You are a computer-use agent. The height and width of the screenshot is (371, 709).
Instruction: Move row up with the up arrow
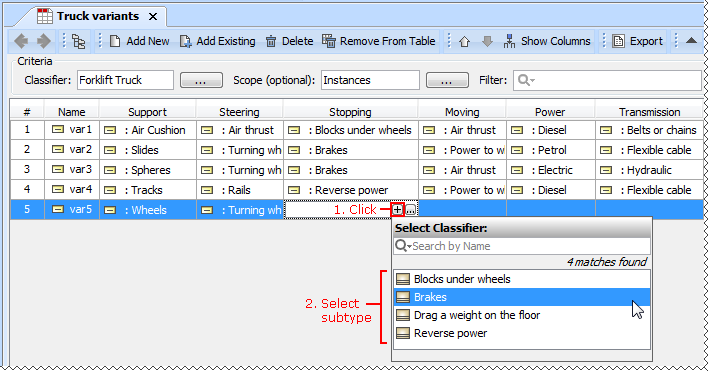(464, 42)
